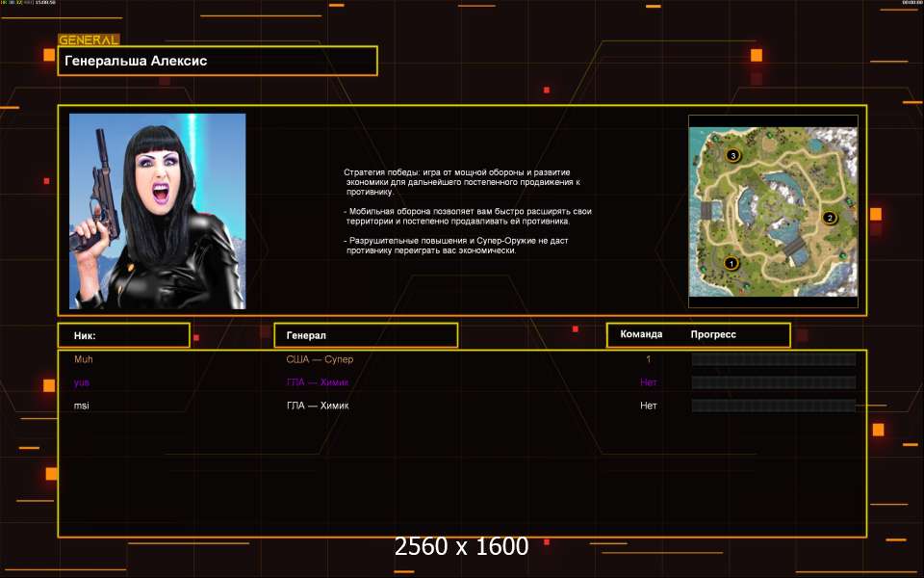Click the portrait of General Alexis
924x578 pixels.
click(157, 211)
